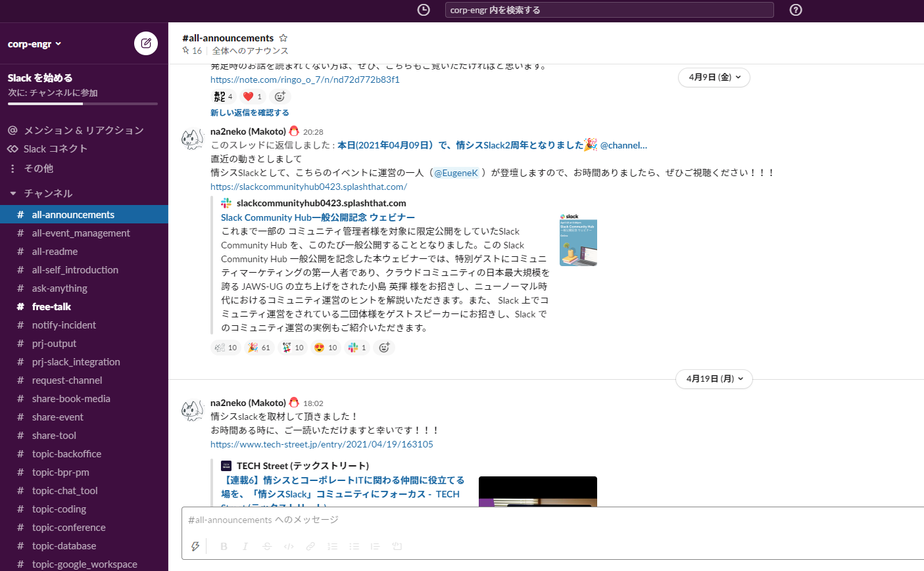Select the notify-incident channel
The height and width of the screenshot is (571, 924).
(84, 325)
